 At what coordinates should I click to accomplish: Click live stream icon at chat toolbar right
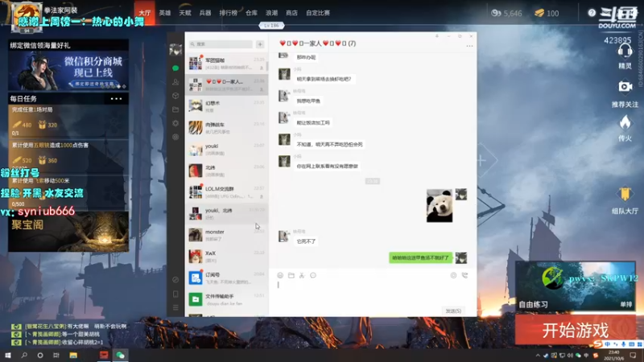[x=453, y=275]
